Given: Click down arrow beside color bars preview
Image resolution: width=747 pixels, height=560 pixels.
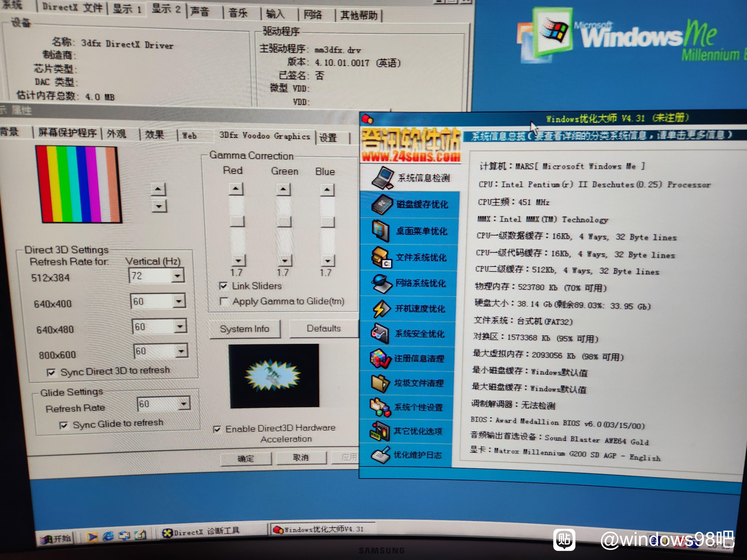Looking at the screenshot, I should click(x=159, y=206).
